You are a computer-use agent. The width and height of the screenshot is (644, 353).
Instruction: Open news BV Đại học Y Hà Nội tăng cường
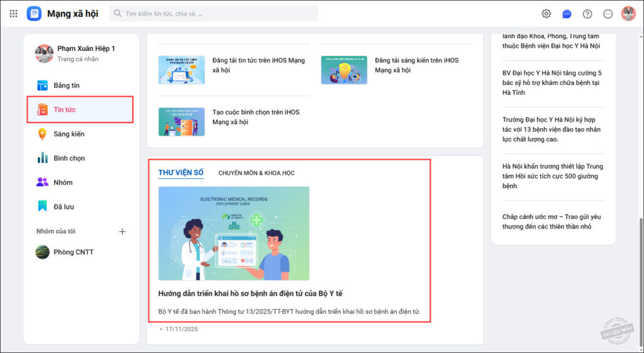click(553, 82)
